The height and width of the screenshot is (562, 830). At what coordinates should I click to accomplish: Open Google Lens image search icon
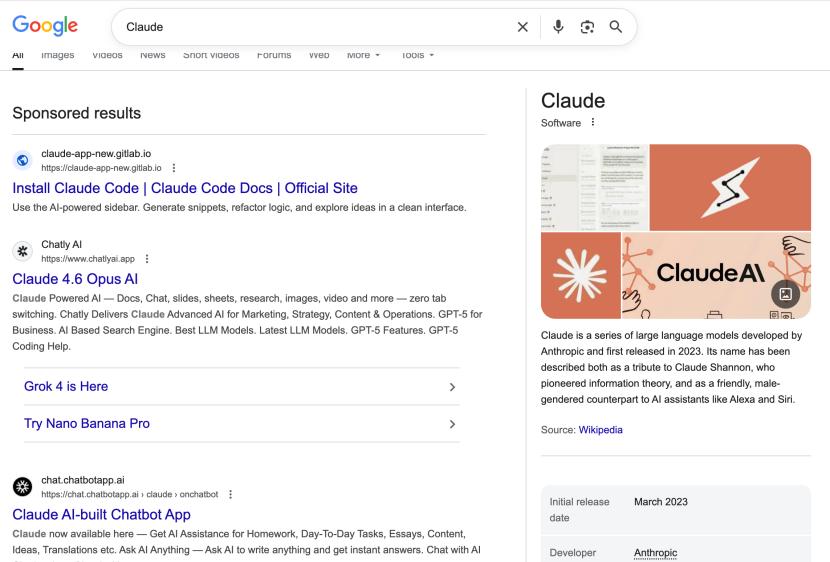pos(588,27)
